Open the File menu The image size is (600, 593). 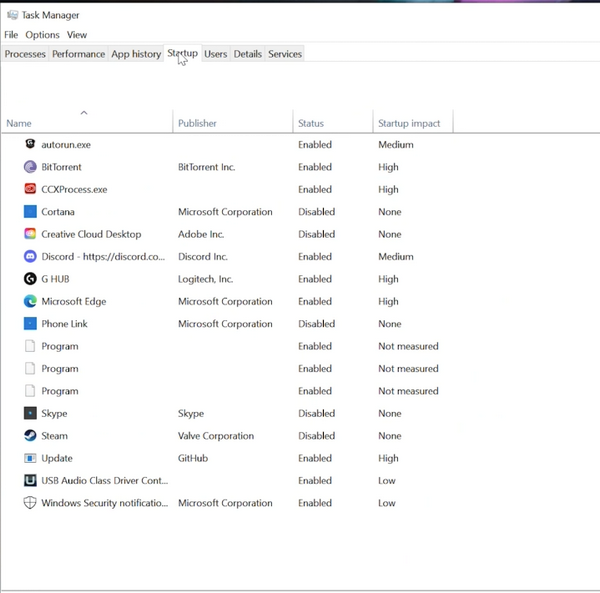coord(11,35)
